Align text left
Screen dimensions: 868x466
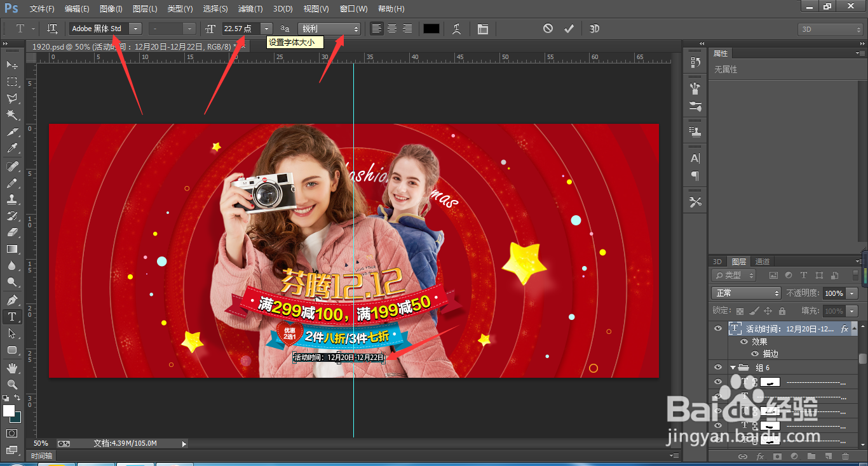click(x=377, y=29)
